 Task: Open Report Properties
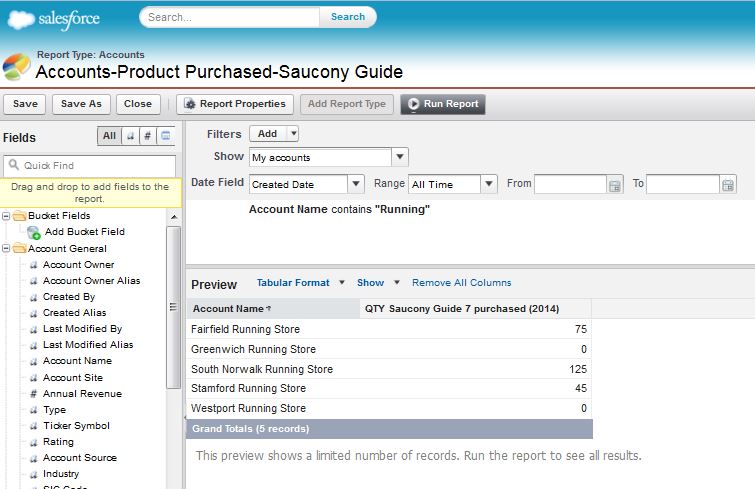(x=235, y=104)
